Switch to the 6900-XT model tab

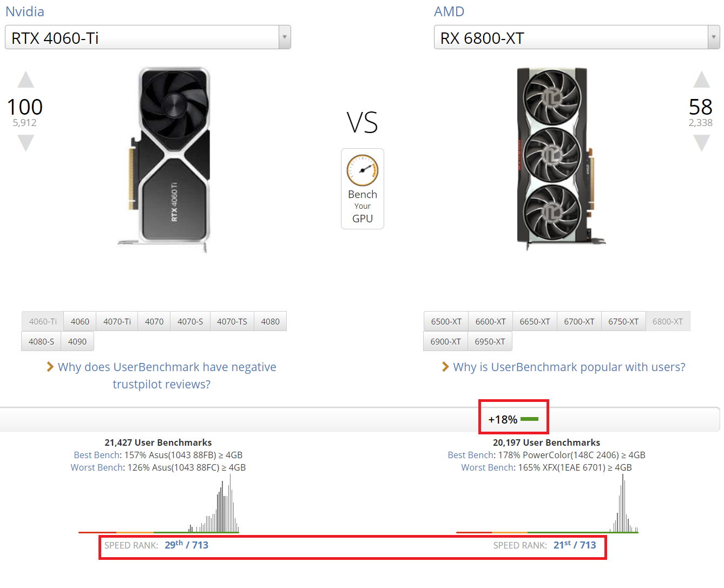click(x=445, y=342)
